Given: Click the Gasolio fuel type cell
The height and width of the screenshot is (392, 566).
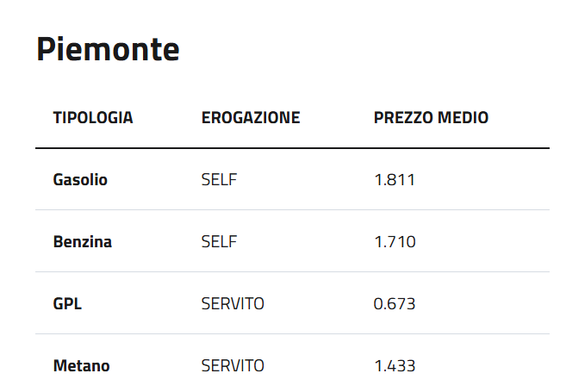Looking at the screenshot, I should [x=80, y=180].
